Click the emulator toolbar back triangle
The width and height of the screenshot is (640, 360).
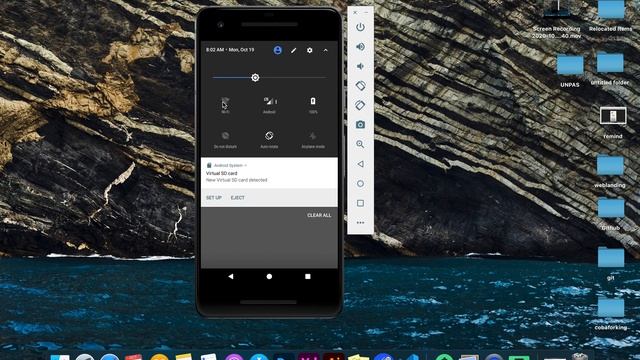click(360, 164)
